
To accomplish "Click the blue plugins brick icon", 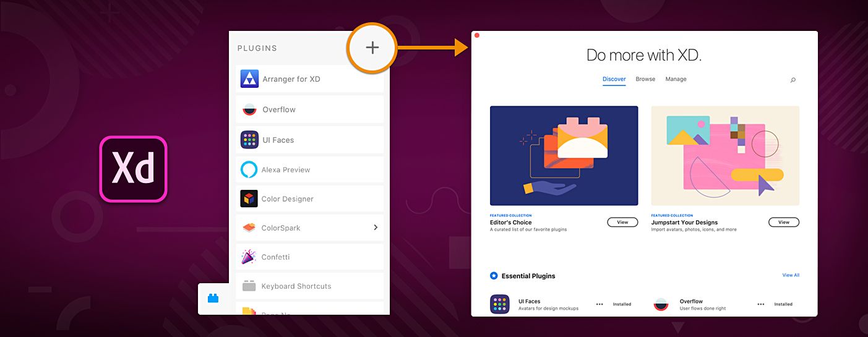I will click(213, 298).
